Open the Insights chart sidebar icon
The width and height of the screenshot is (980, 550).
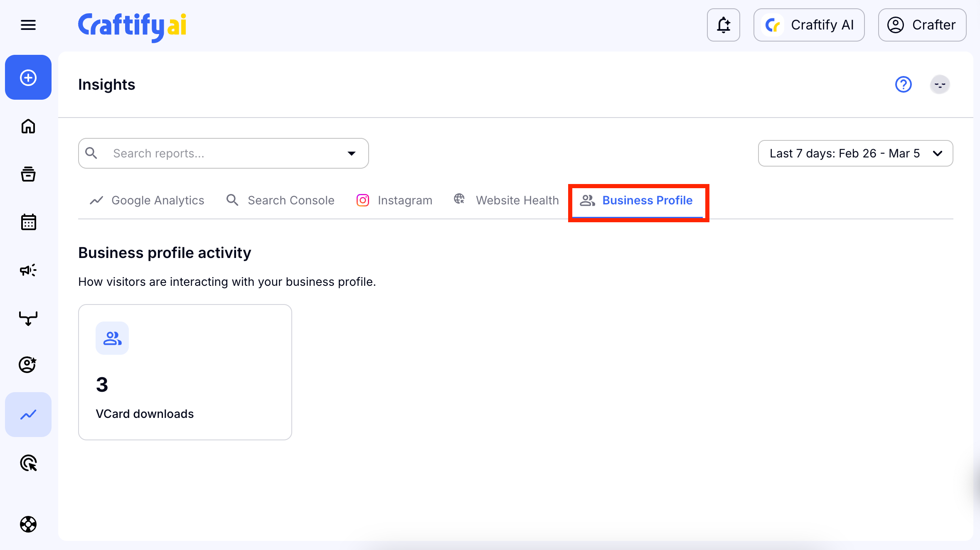click(x=28, y=415)
